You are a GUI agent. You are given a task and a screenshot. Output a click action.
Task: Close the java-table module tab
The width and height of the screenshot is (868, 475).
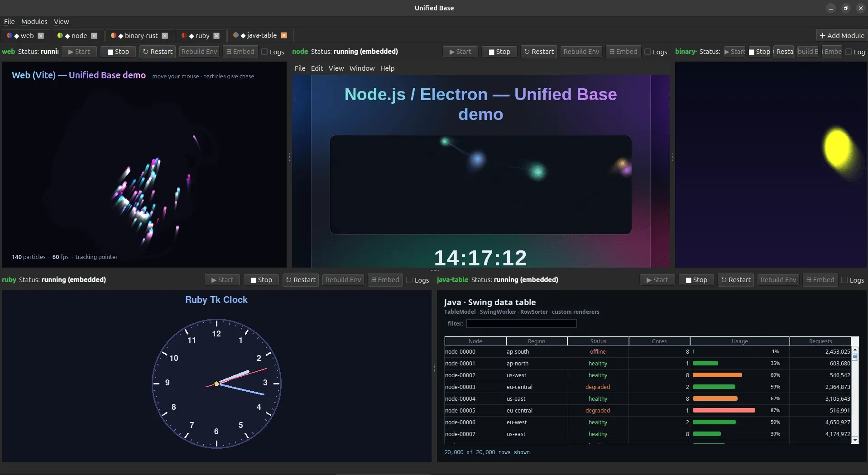[x=284, y=35]
